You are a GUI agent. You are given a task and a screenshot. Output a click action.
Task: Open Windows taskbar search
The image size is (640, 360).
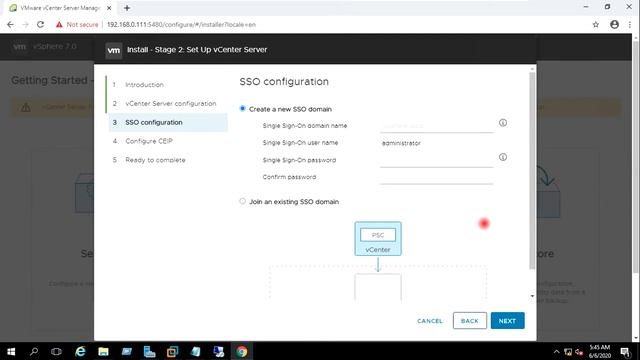pyautogui.click(x=34, y=351)
